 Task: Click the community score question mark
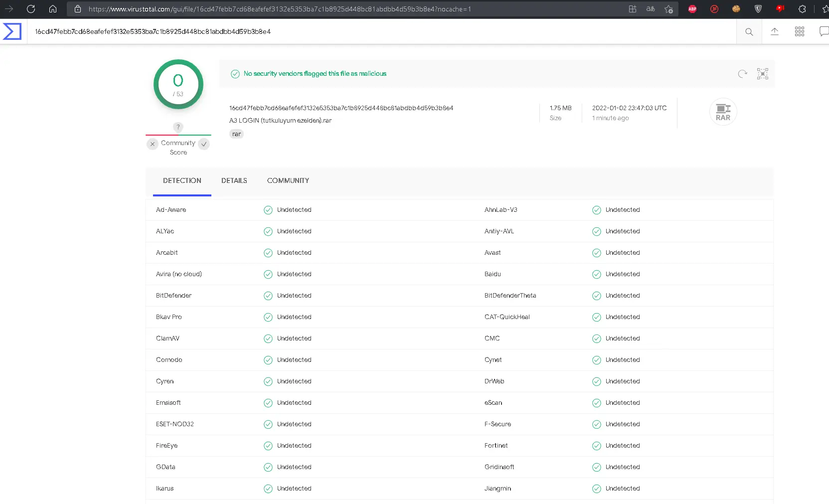click(178, 127)
